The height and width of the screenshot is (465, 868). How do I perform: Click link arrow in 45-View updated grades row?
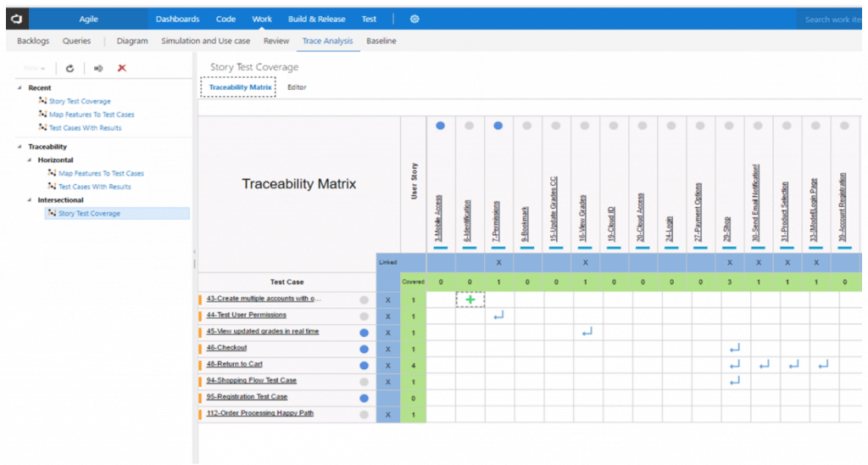click(587, 332)
